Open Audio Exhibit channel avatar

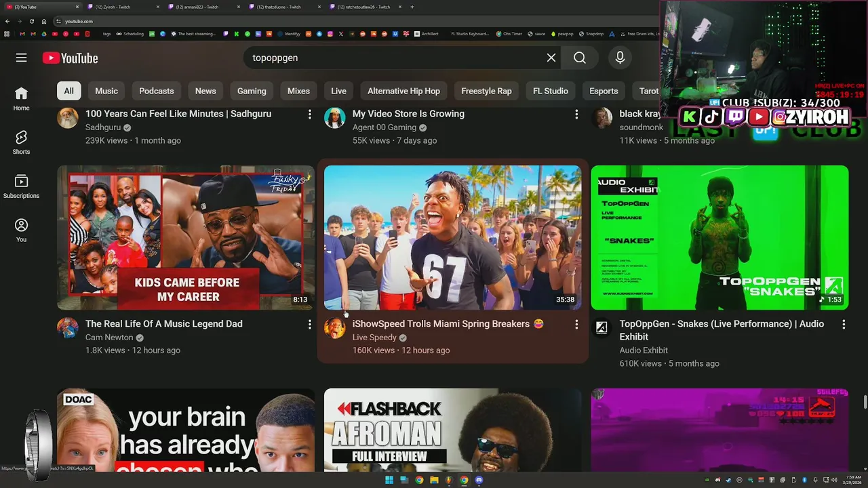(601, 328)
